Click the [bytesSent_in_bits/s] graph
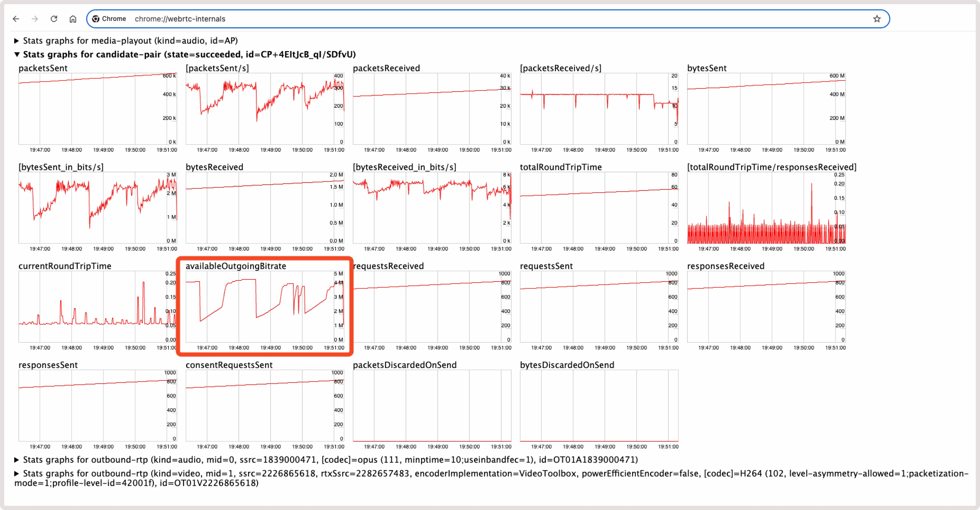The width and height of the screenshot is (980, 510). (x=98, y=208)
